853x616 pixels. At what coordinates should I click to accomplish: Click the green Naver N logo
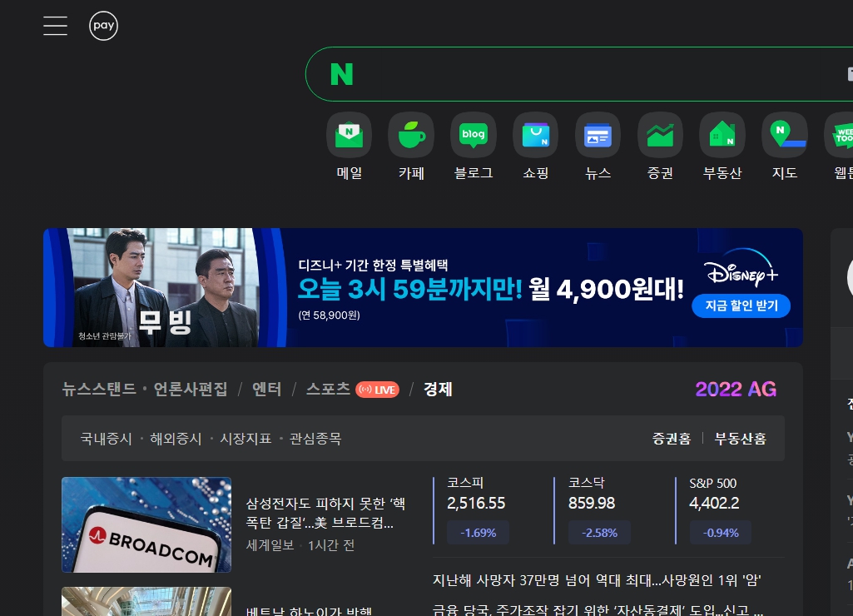[342, 74]
